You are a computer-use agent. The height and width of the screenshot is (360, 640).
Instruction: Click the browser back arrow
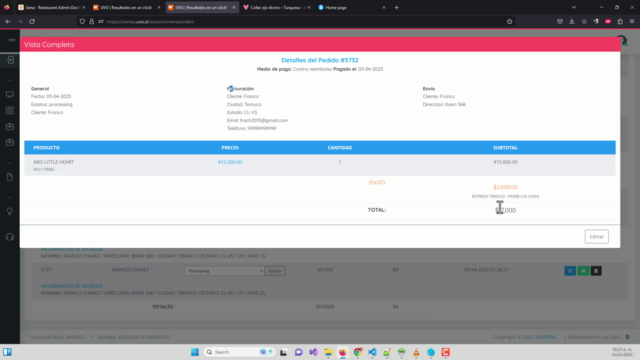click(x=8, y=22)
